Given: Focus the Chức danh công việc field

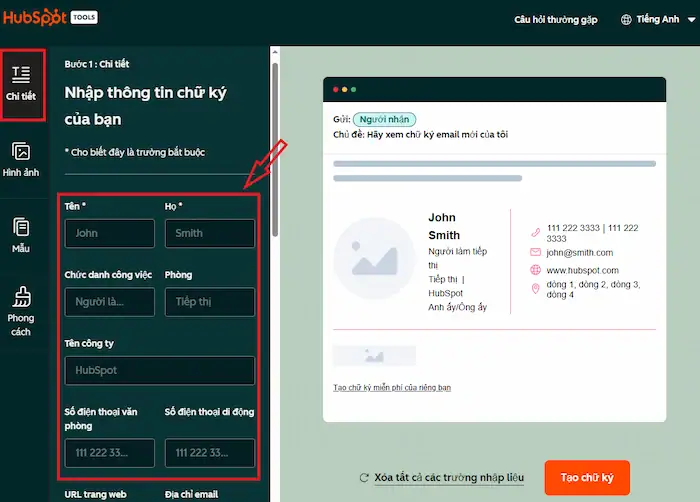Looking at the screenshot, I should [110, 302].
